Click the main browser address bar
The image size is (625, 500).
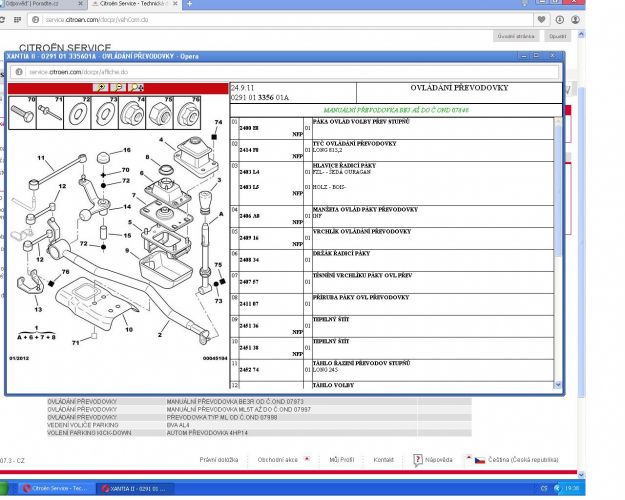point(279,20)
